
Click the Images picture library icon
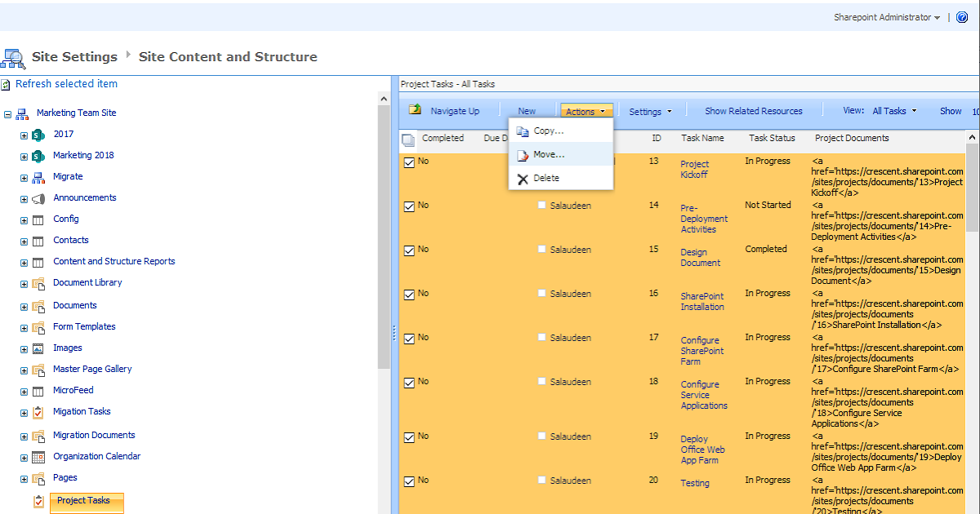click(x=38, y=348)
